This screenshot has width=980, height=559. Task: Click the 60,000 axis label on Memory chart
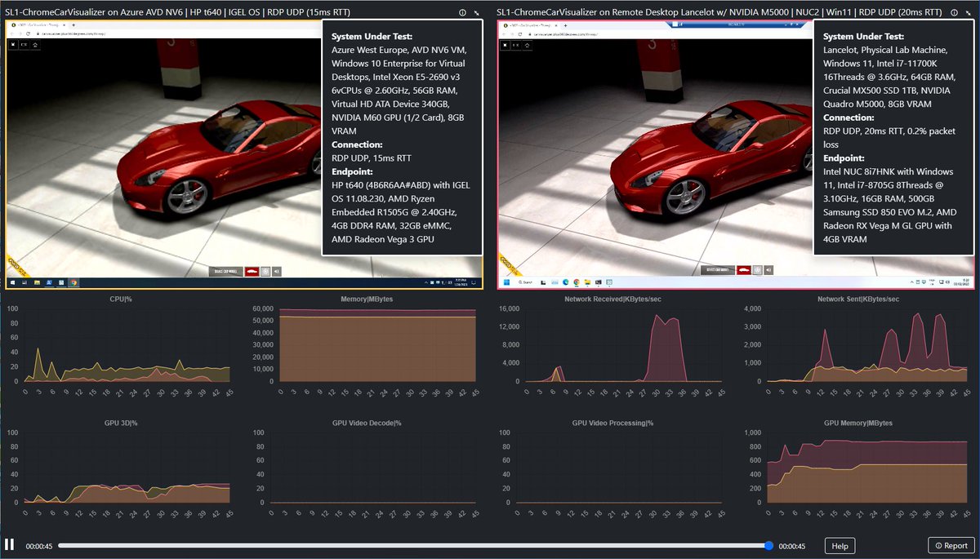click(261, 308)
